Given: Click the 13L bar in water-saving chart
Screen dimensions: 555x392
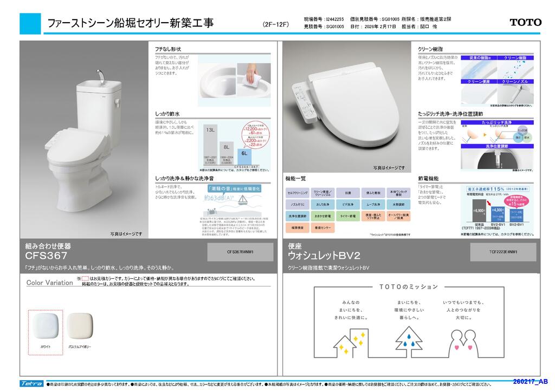Looking at the screenshot, I should [211, 145].
